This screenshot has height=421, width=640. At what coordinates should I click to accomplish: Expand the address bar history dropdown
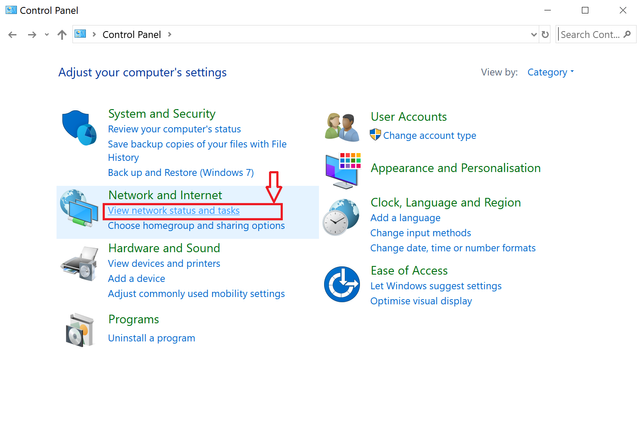533,34
